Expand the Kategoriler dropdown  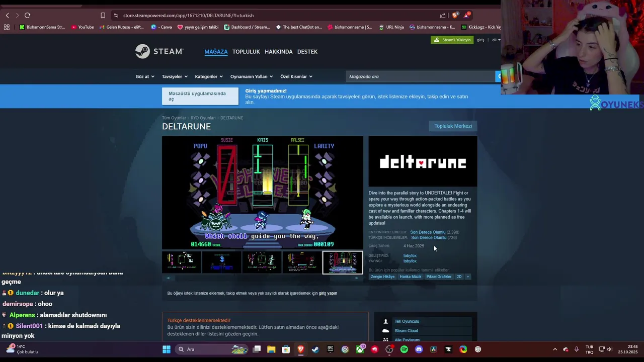tap(209, 76)
